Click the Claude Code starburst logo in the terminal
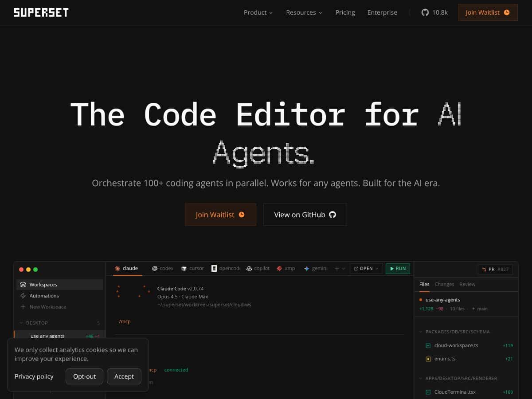 click(132, 291)
